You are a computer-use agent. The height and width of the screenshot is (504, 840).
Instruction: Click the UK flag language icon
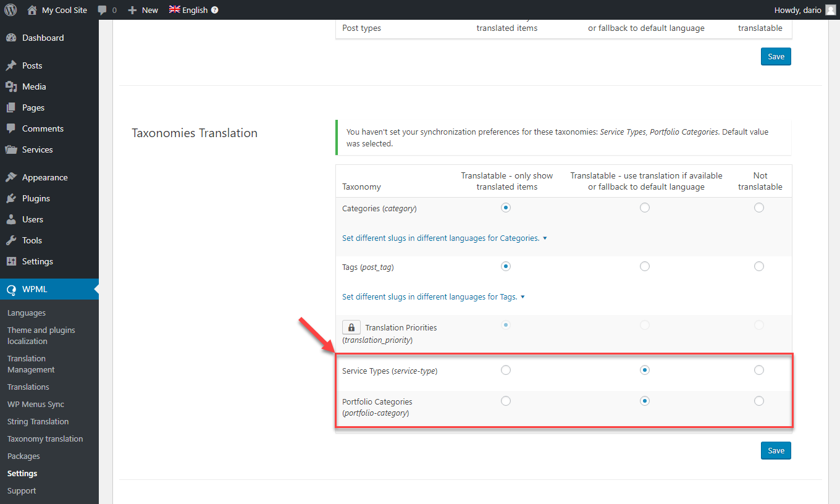[x=174, y=10]
